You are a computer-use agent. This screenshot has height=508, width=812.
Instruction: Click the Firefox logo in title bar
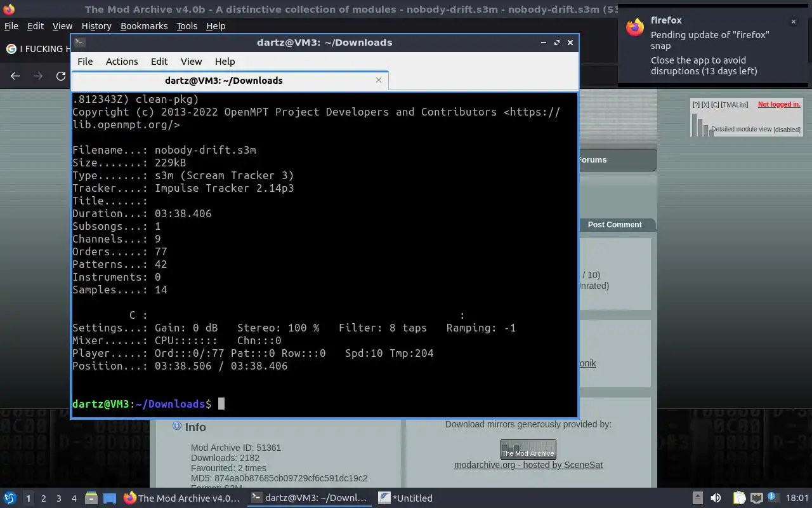9,9
